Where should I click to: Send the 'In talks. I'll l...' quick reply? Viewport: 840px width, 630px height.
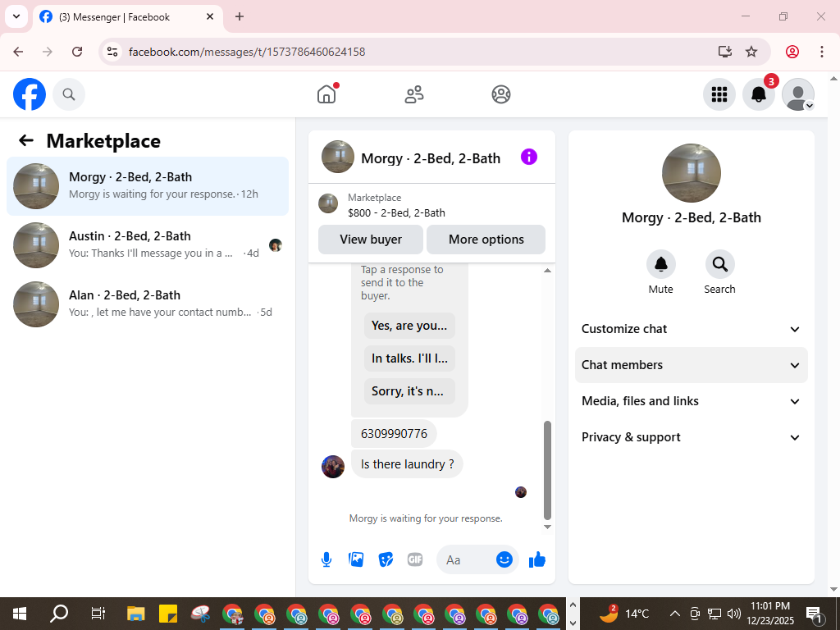pyautogui.click(x=409, y=358)
